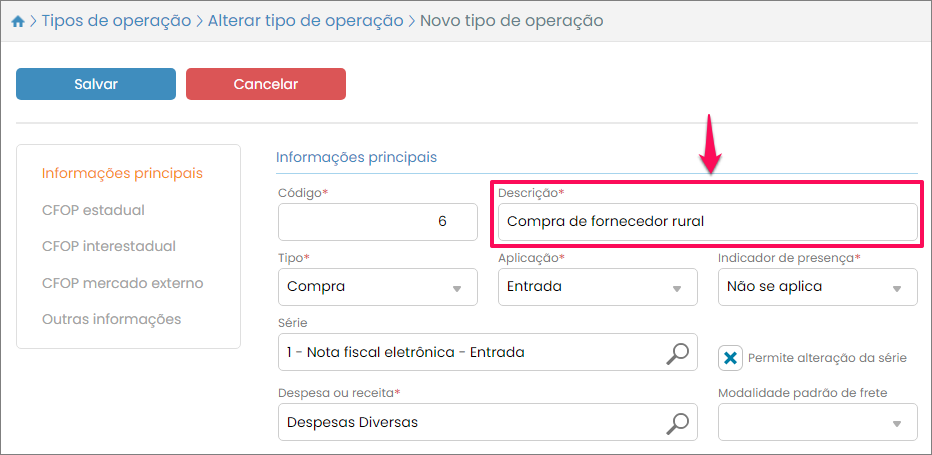932x455 pixels.
Task: Follow the Tipos de operação breadcrumb link
Action: 116,20
